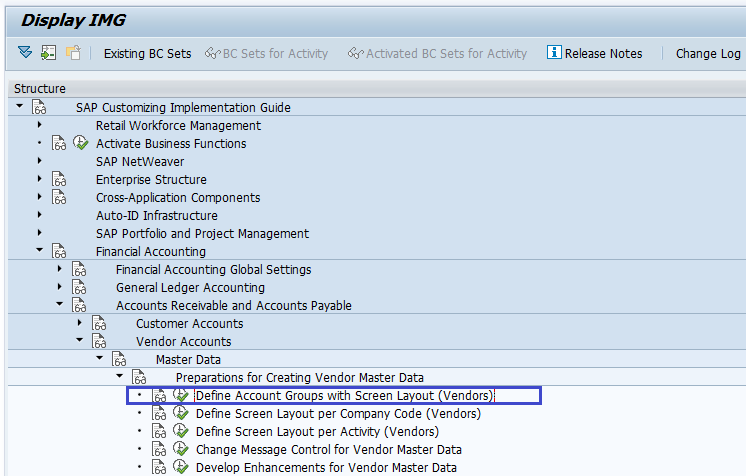Expand Retail Workforce Management node
Image resolution: width=746 pixels, height=476 pixels.
39,125
